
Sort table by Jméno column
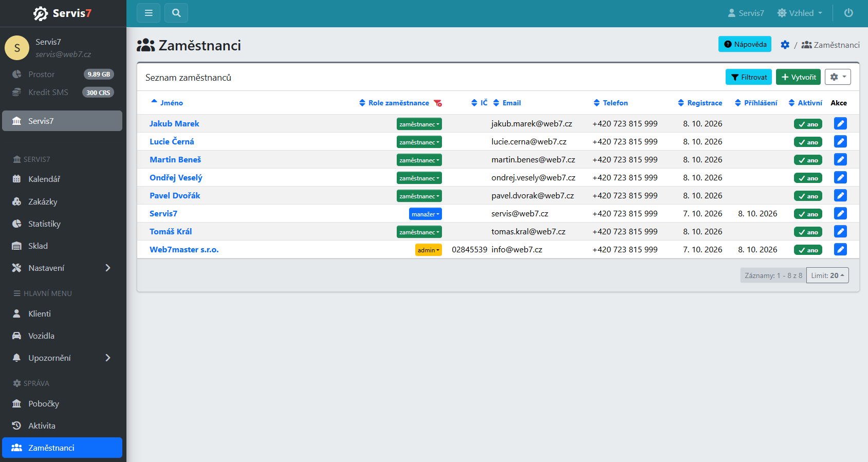[167, 103]
